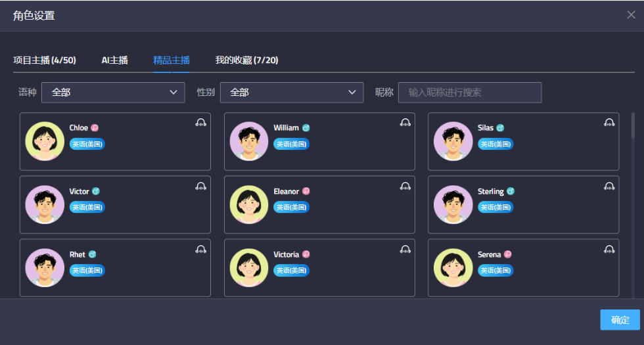Preview William's voice with headphone icon
Image resolution: width=644 pixels, height=345 pixels.
(x=405, y=122)
